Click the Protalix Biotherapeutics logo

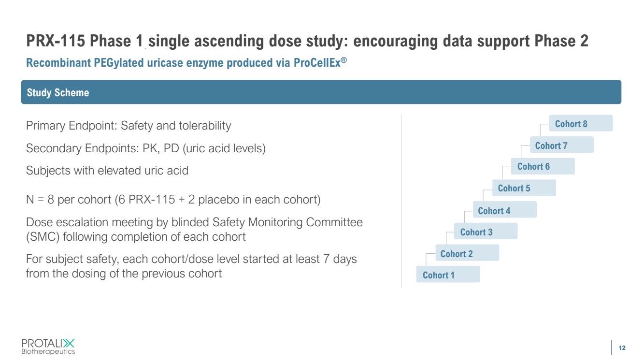pyautogui.click(x=48, y=346)
